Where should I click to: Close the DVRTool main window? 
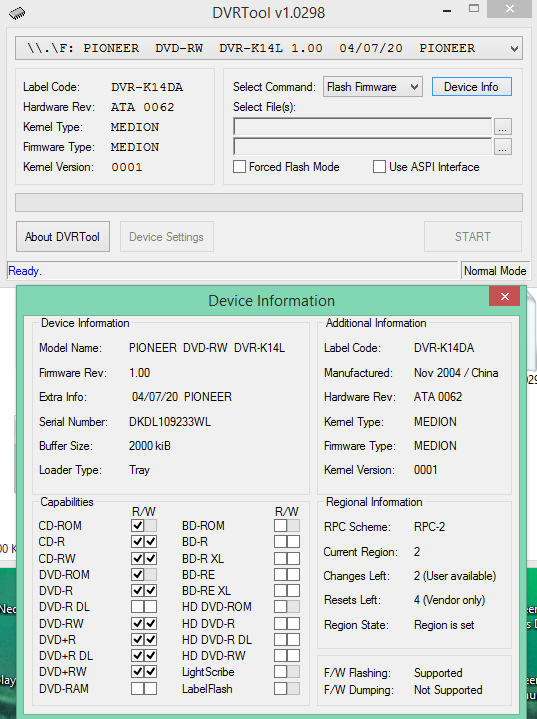click(509, 9)
